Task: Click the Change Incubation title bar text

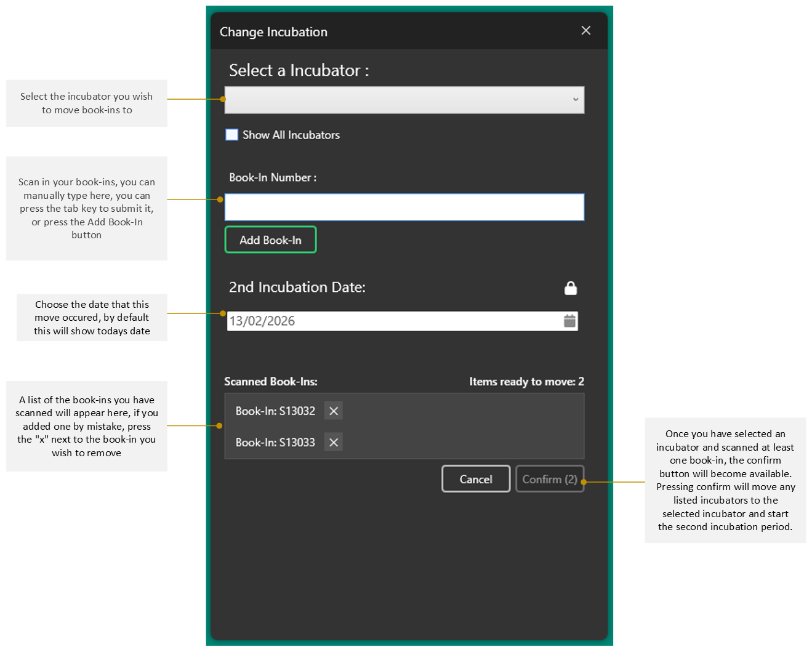Action: coord(273,32)
